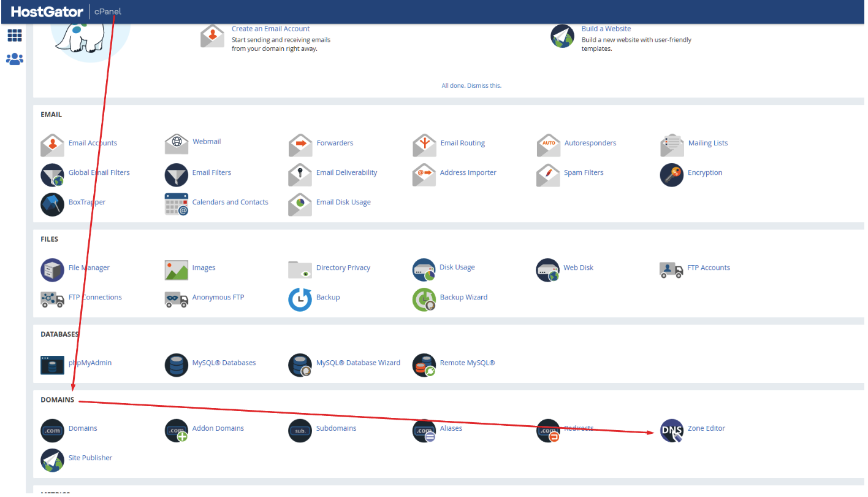Screen dimensions: 868x497
Task: Follow the Build a Website link
Action: (606, 28)
